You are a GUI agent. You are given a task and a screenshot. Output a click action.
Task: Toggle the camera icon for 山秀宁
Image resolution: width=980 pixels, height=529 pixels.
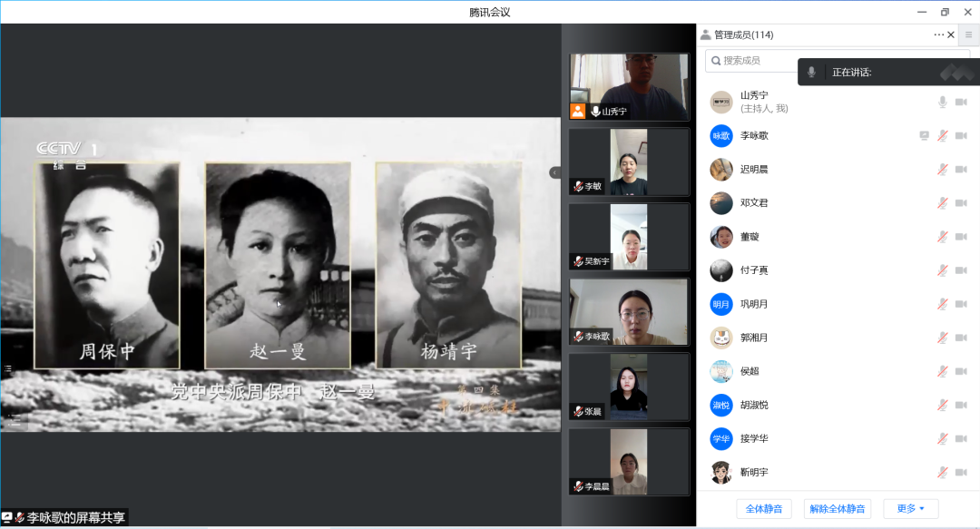pyautogui.click(x=961, y=102)
